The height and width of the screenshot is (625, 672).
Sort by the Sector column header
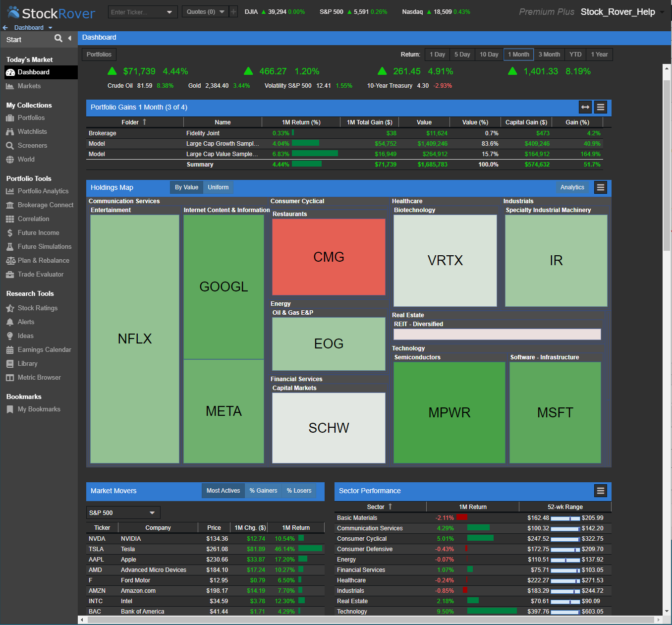[380, 507]
